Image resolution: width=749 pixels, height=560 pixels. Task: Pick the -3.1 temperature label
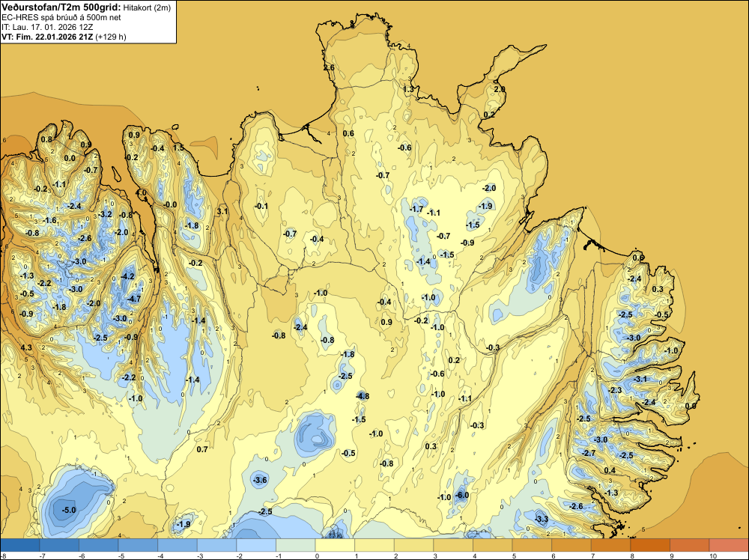point(640,379)
